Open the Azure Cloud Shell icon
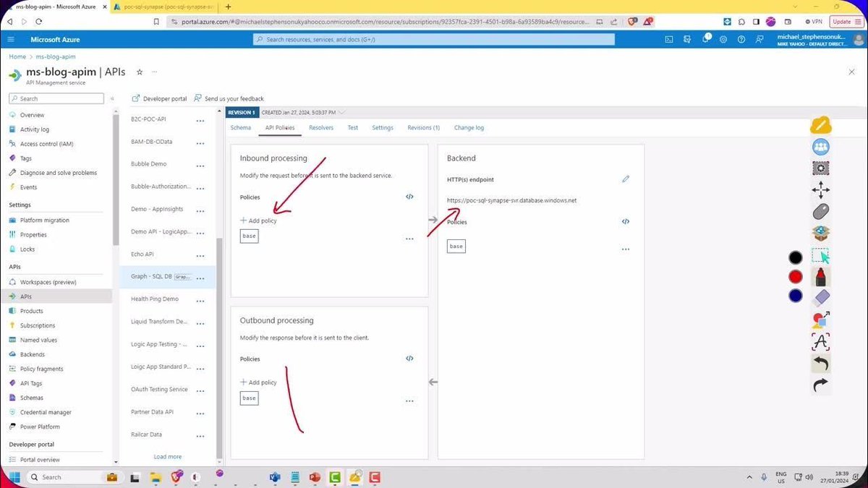This screenshot has height=488, width=868. pos(669,39)
